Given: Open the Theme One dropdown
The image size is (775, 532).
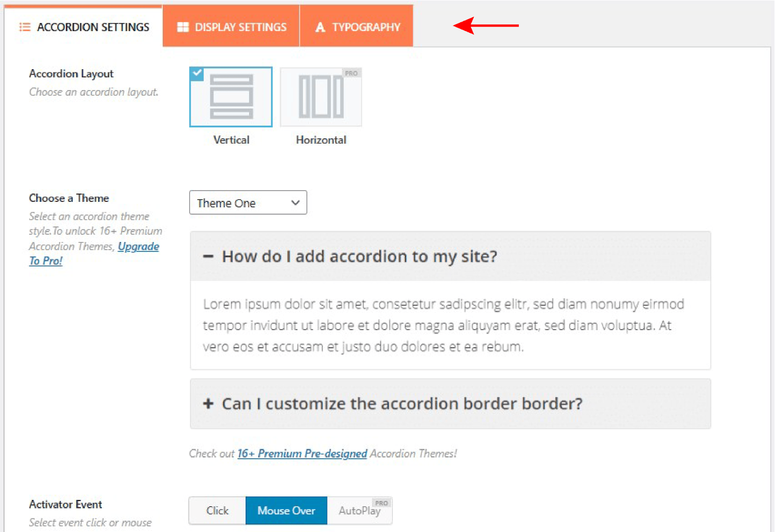Looking at the screenshot, I should point(248,203).
